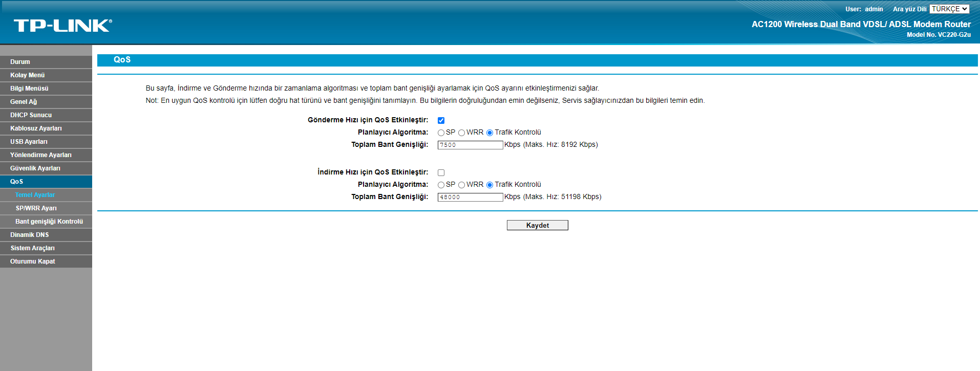Click the 'İndirme Hızı için QoS Etkinleştir' label
Viewport: 980px width, 371px height.
(373, 172)
